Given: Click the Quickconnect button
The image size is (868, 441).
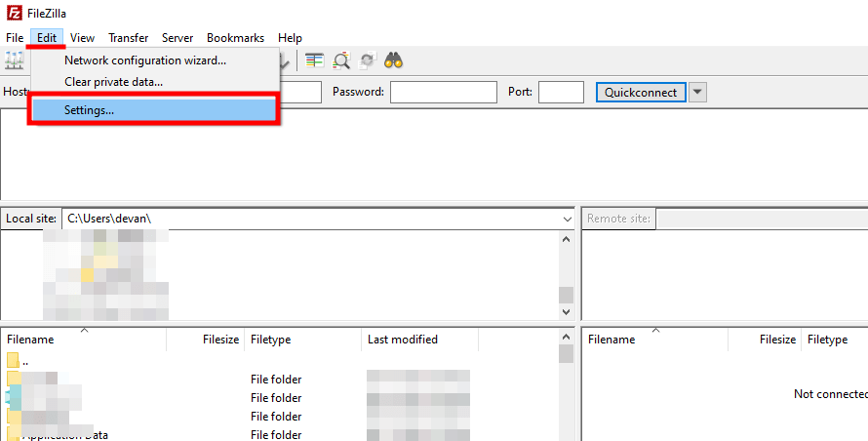Looking at the screenshot, I should click(x=641, y=93).
